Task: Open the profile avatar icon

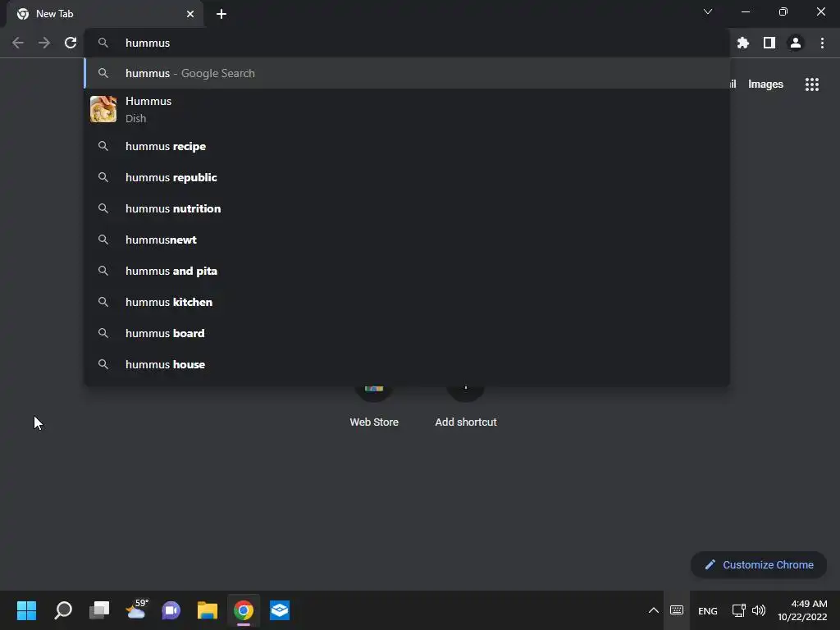Action: coord(796,43)
